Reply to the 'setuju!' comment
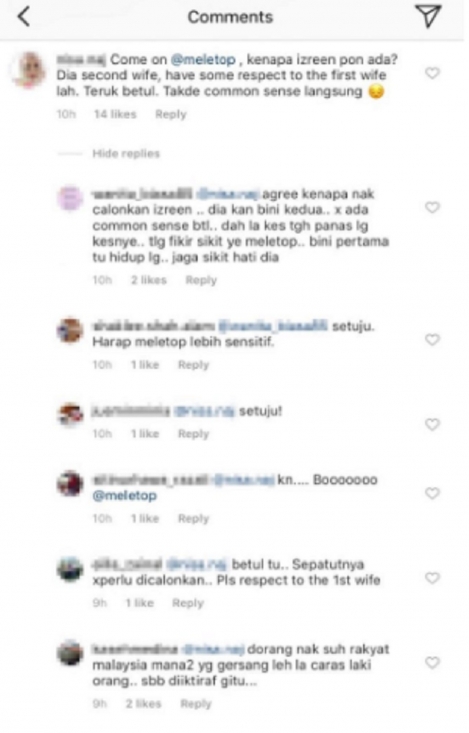 [194, 434]
